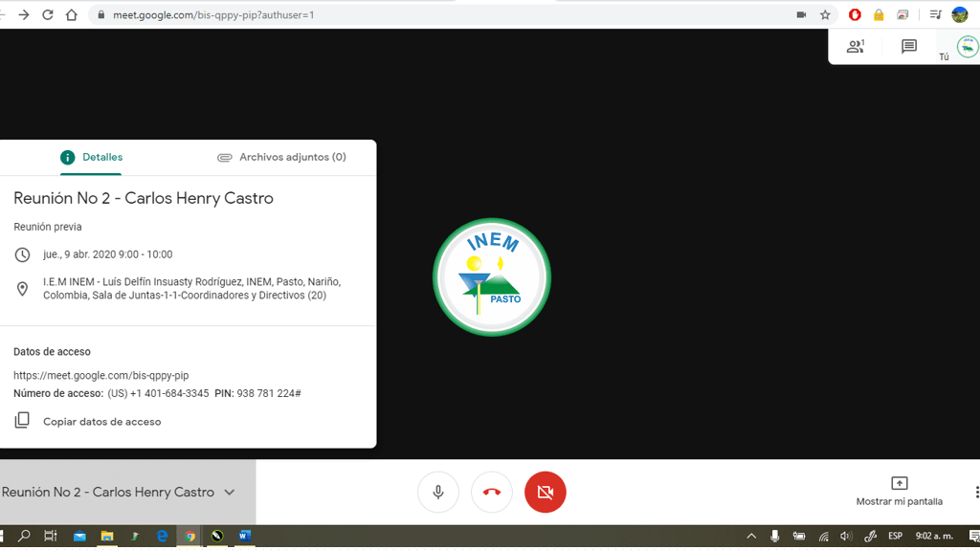Open File Explorer on the taskbar
The width and height of the screenshot is (980, 550).
click(x=107, y=536)
